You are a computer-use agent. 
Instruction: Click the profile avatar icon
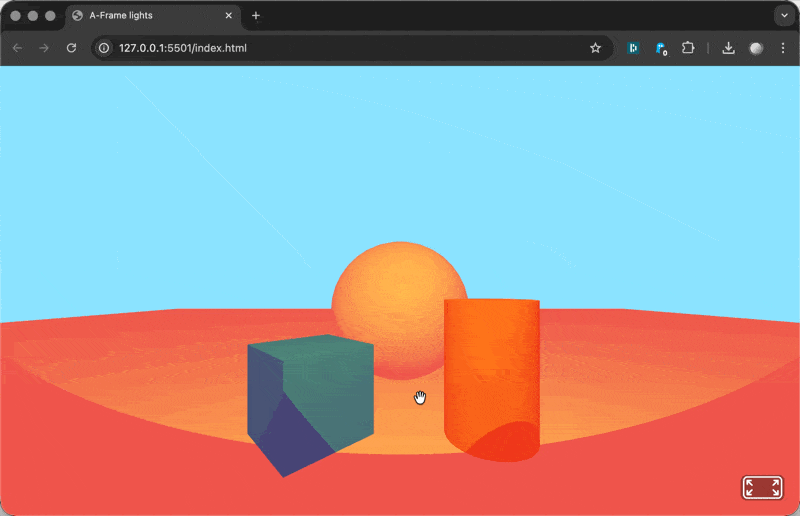pos(756,48)
